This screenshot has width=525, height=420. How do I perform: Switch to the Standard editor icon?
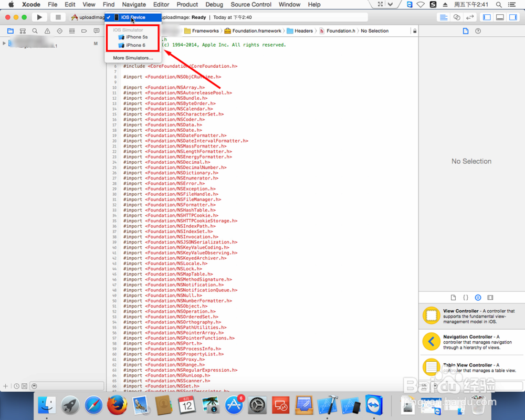pos(444,17)
